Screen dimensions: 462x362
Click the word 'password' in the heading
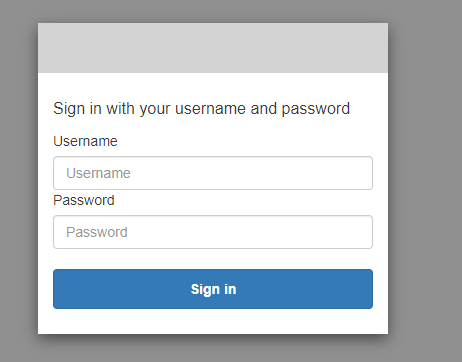pos(316,109)
